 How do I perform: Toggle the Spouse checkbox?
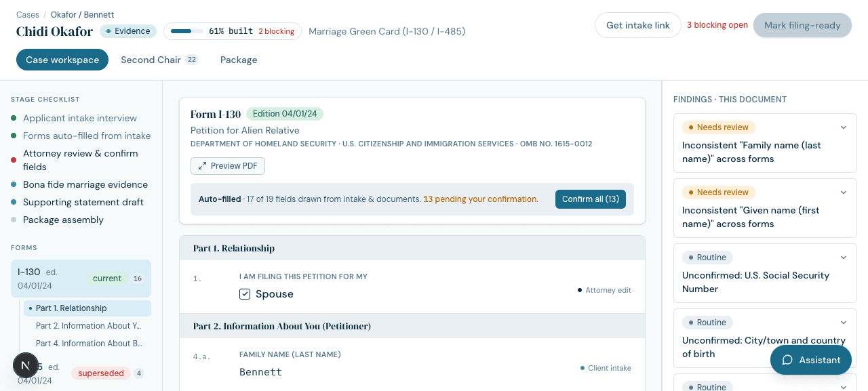pos(245,294)
